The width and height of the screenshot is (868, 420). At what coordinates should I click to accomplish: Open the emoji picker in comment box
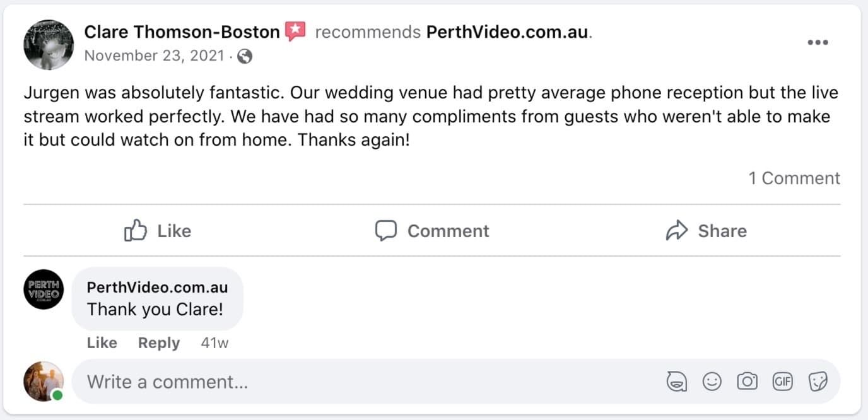pos(712,382)
